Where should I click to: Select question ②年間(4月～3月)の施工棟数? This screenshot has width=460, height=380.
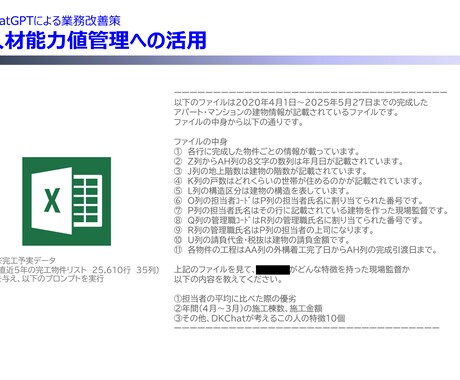(248, 308)
